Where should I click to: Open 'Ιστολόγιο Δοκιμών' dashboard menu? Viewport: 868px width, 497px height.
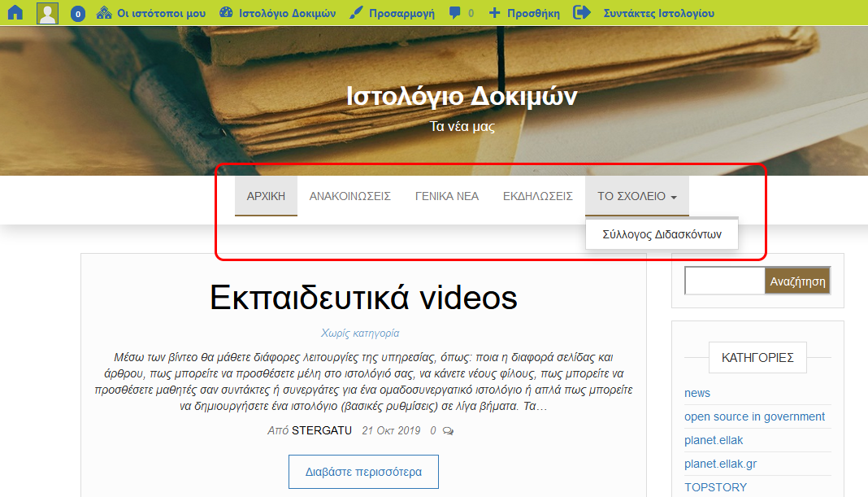coord(277,13)
